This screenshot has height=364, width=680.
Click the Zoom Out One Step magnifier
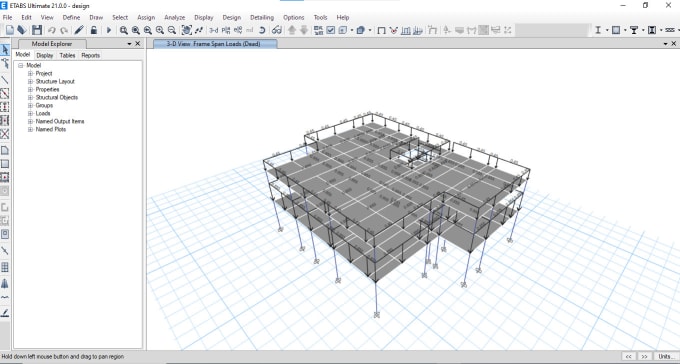pyautogui.click(x=172, y=30)
